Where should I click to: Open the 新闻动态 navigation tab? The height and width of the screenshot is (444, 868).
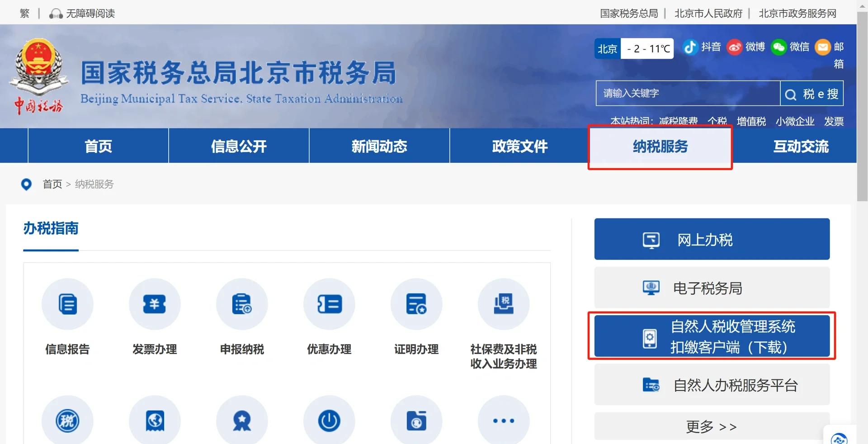[x=379, y=146]
